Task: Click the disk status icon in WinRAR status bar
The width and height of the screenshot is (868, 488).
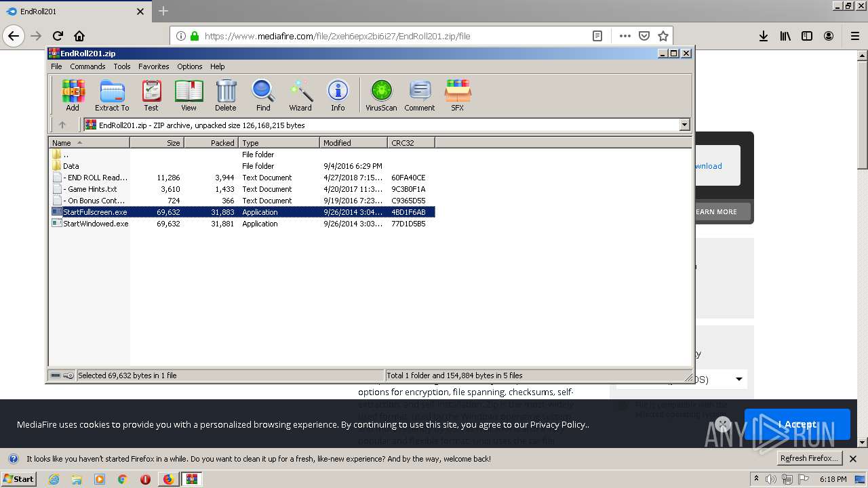Action: click(x=56, y=375)
